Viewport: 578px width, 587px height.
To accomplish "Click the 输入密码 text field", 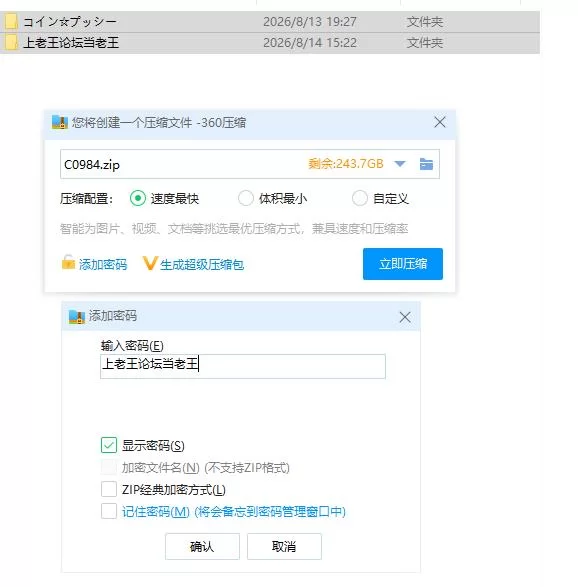I will [243, 366].
